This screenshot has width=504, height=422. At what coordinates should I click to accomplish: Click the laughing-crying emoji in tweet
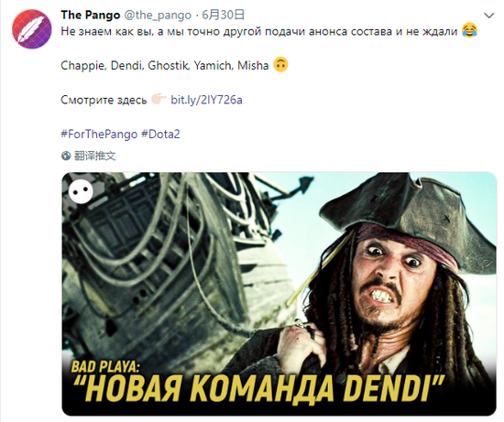click(469, 30)
